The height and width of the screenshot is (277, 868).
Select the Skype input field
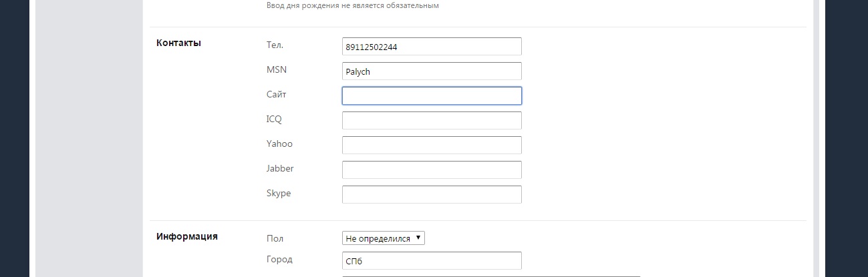(432, 195)
